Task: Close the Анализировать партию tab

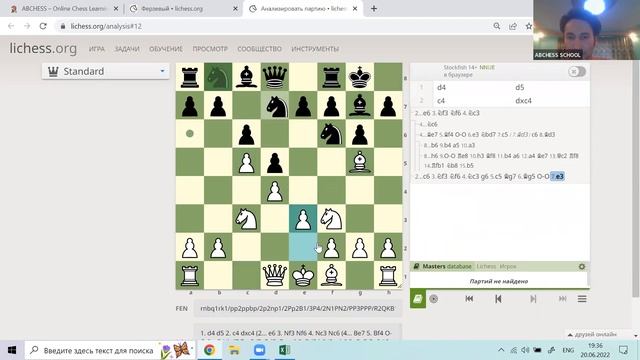Action: pyautogui.click(x=355, y=9)
